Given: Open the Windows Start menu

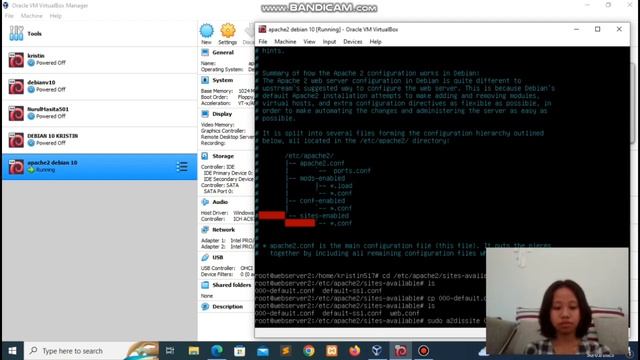Looking at the screenshot, I should 12,351.
